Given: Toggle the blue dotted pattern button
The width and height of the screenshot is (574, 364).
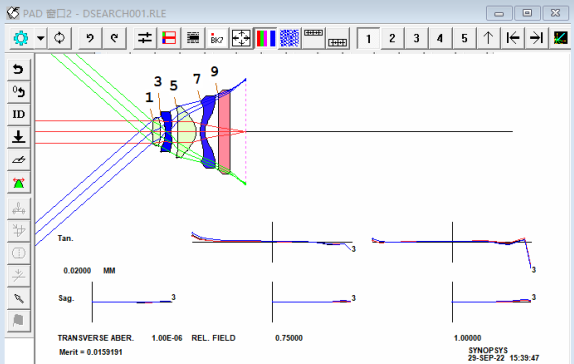Looking at the screenshot, I should click(x=290, y=38).
